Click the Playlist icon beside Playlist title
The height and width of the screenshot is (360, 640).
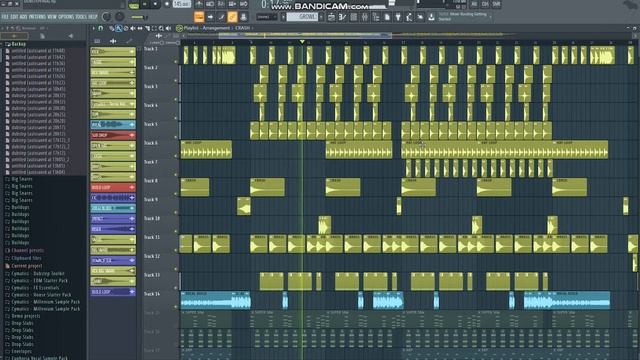click(x=179, y=28)
